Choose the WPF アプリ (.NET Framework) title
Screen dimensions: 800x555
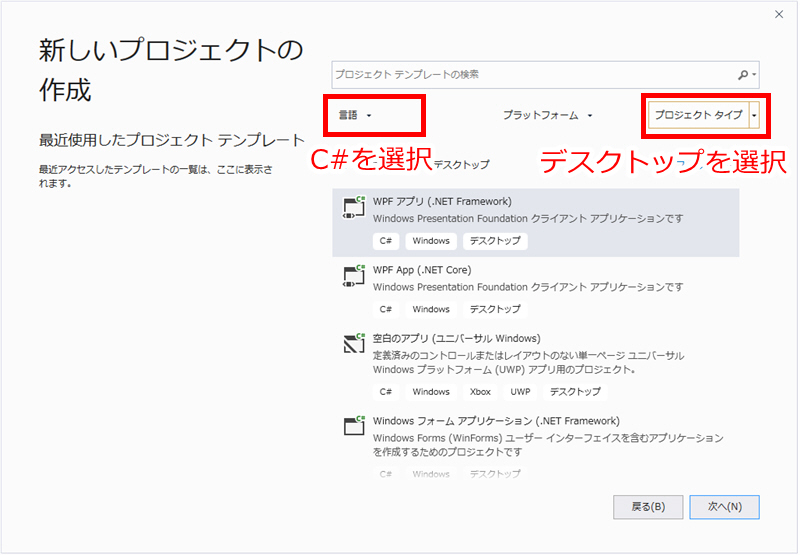(442, 201)
